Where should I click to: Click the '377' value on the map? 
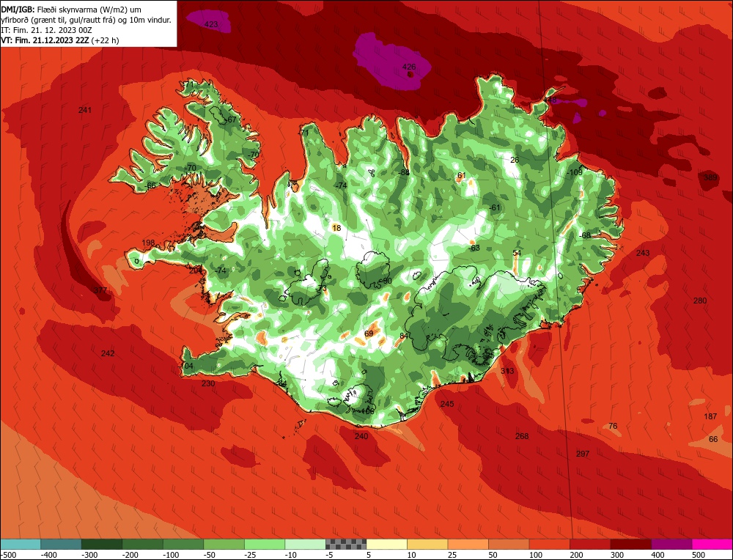pos(100,290)
